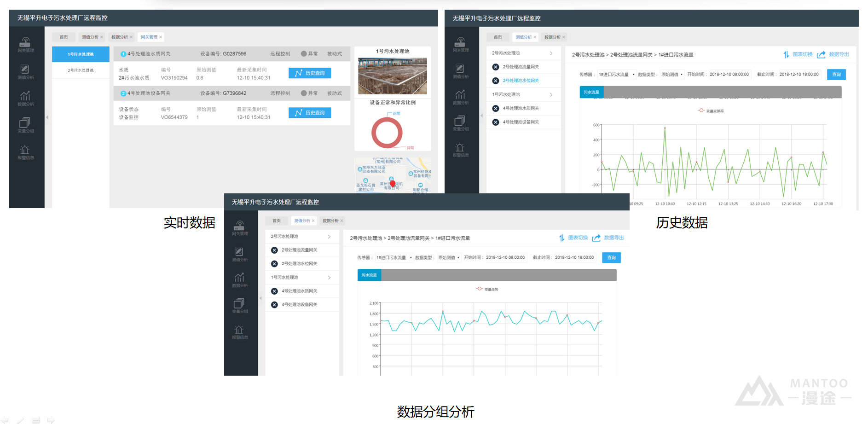Click 开始时间 input field in bottom panel
The image size is (868, 424).
click(505, 258)
